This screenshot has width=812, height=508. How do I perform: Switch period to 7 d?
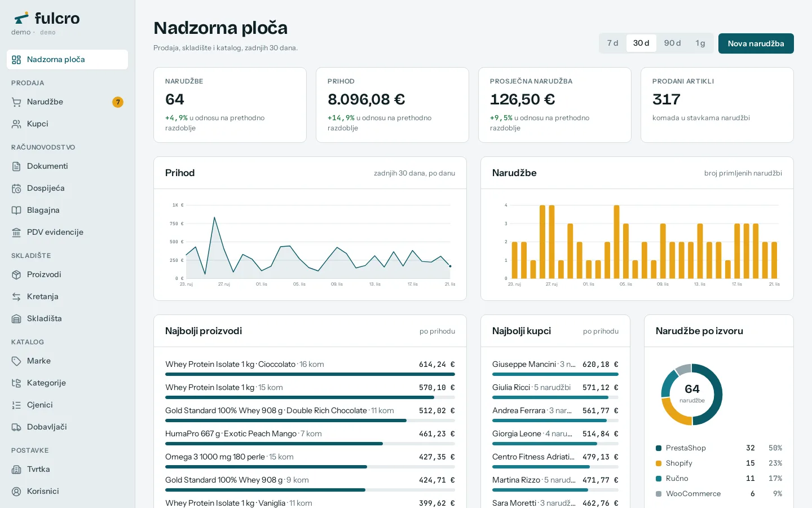click(x=613, y=43)
